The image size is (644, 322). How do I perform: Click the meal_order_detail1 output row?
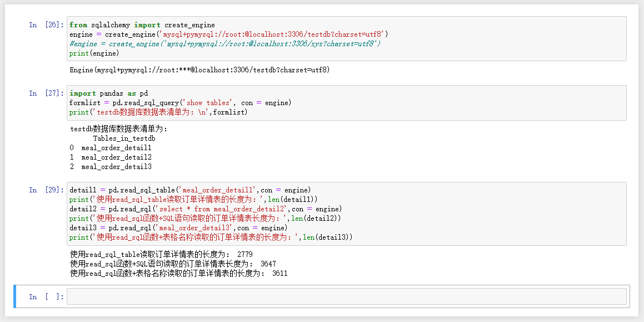point(111,147)
